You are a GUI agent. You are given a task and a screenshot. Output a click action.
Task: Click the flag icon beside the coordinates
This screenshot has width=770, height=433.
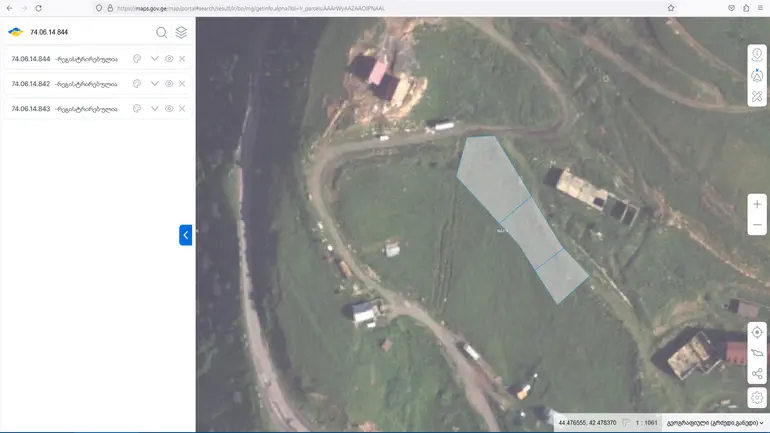pyautogui.click(x=626, y=423)
